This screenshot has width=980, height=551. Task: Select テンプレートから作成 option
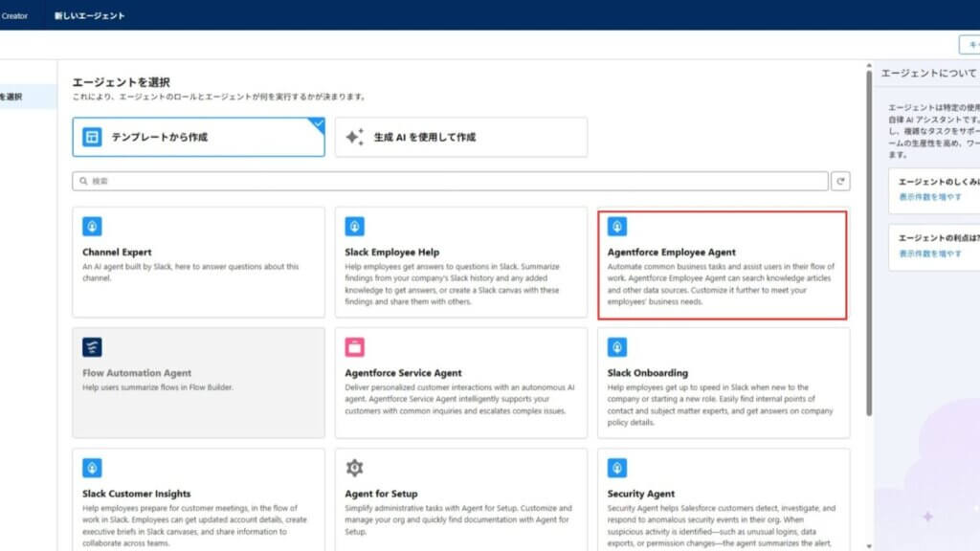pyautogui.click(x=198, y=137)
